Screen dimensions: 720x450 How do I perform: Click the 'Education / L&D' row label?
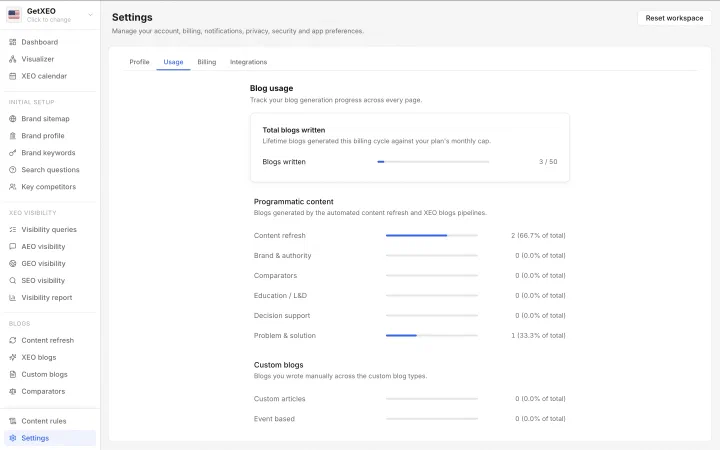coord(280,295)
